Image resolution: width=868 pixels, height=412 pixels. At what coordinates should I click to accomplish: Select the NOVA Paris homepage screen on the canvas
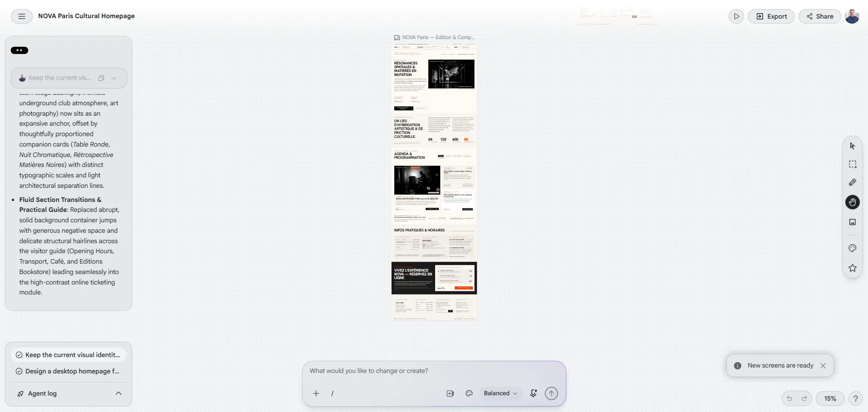coord(434,182)
